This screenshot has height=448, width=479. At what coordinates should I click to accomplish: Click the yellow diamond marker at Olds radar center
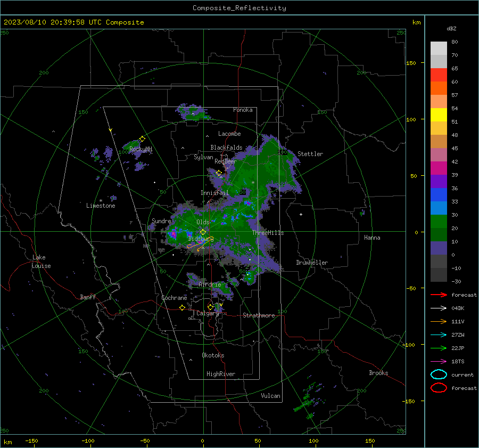(203, 232)
